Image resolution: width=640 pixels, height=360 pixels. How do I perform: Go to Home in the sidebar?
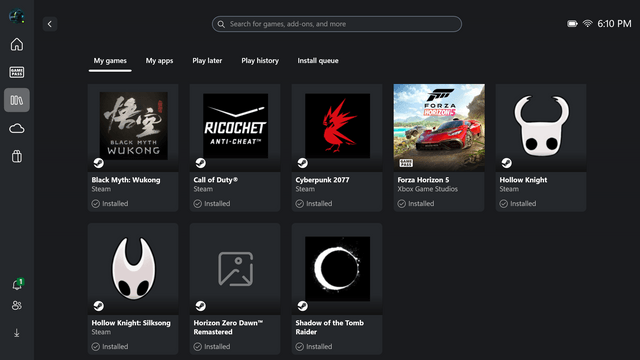17,44
